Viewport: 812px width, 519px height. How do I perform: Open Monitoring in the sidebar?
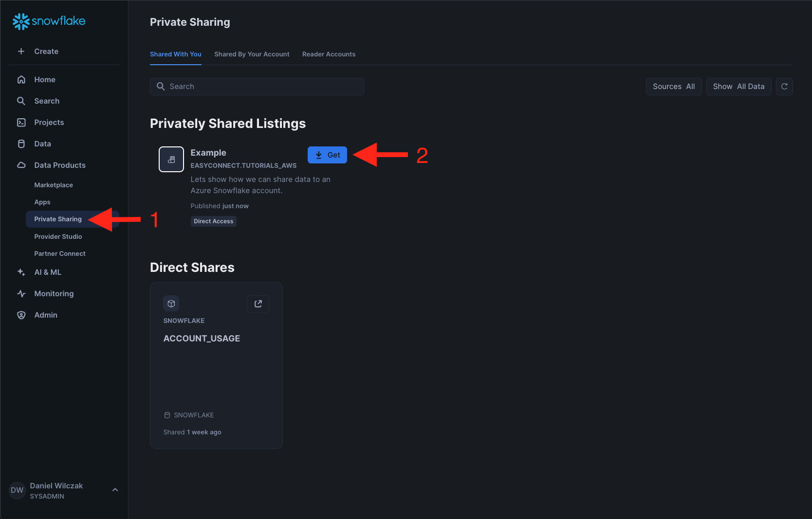click(x=54, y=294)
